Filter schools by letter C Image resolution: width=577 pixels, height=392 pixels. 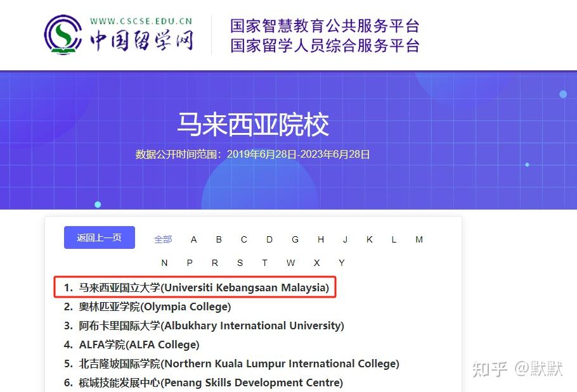[x=244, y=239]
